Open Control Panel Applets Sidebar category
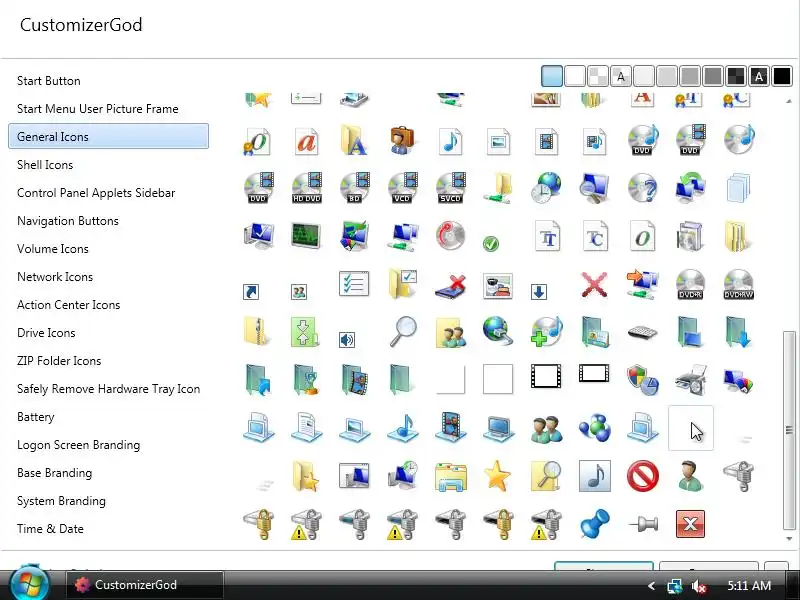This screenshot has height=600, width=800. pos(108,193)
